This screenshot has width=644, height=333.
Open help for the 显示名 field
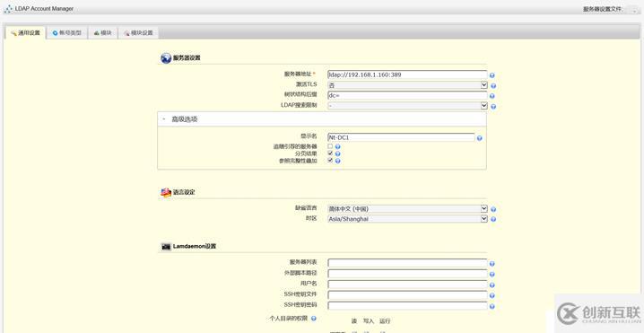click(x=479, y=138)
